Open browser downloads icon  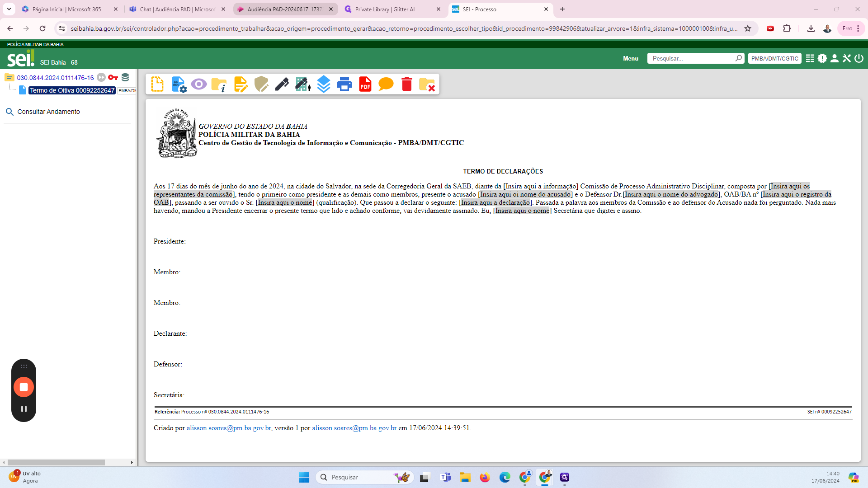point(811,28)
